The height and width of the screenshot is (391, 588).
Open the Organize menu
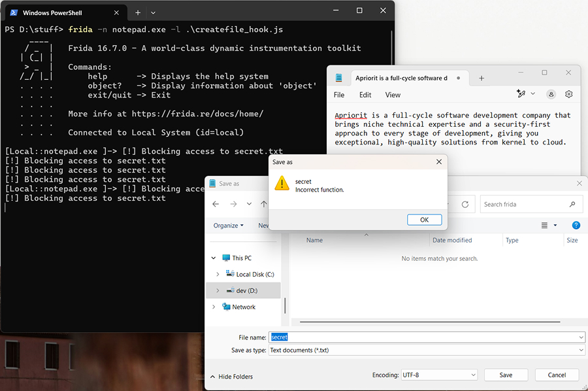pyautogui.click(x=229, y=226)
